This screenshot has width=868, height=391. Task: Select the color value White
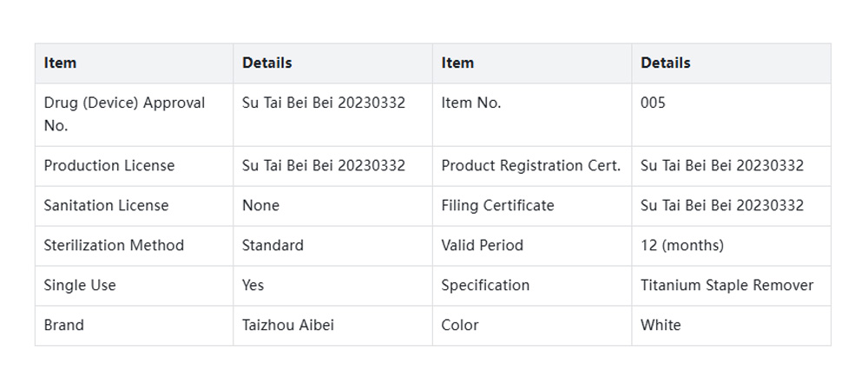661,325
